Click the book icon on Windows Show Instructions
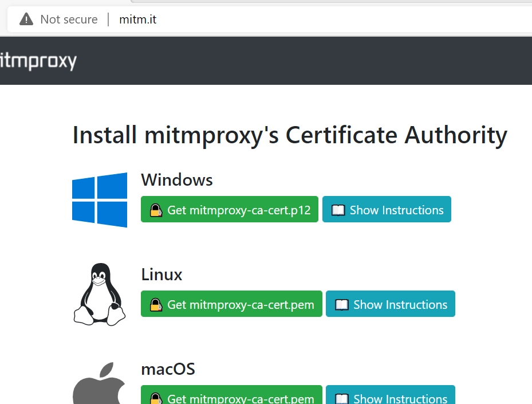Screen dimensions: 532x404 click(x=339, y=210)
